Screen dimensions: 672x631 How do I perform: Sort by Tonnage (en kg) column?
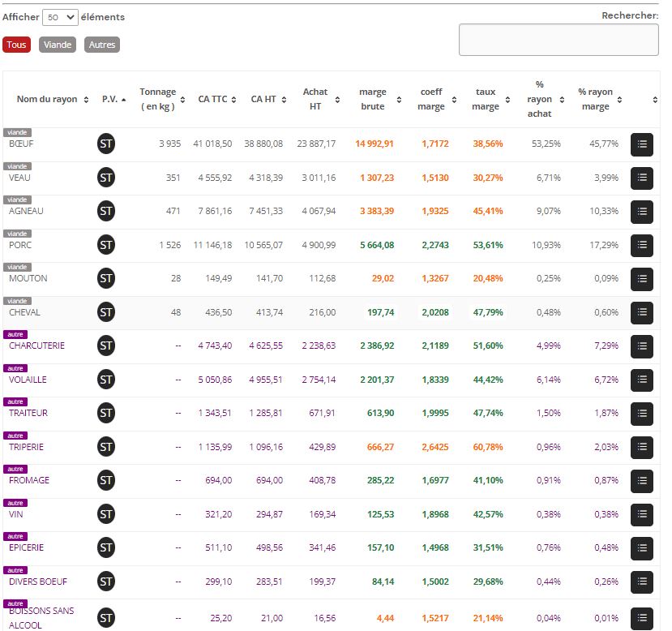coord(162,99)
